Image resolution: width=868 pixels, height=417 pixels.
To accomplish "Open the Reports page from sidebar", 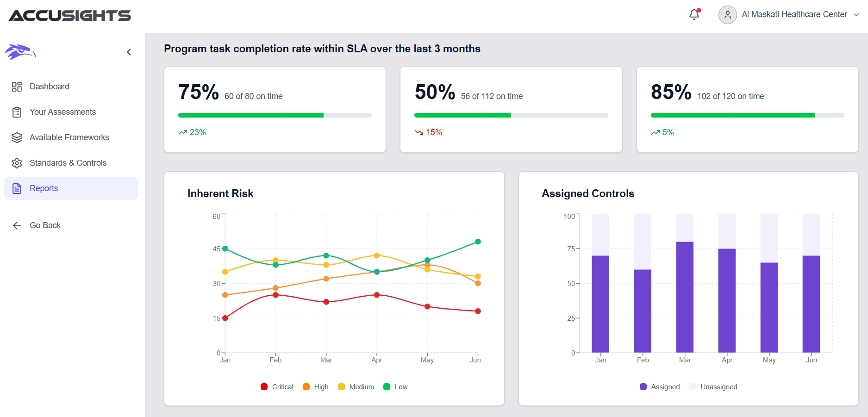I will (x=44, y=188).
